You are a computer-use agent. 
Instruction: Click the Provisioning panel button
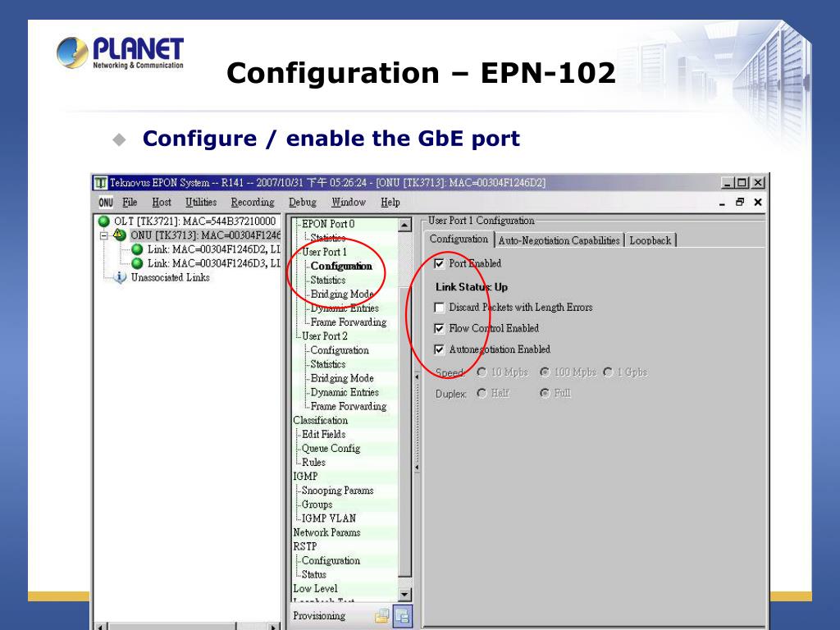319,616
